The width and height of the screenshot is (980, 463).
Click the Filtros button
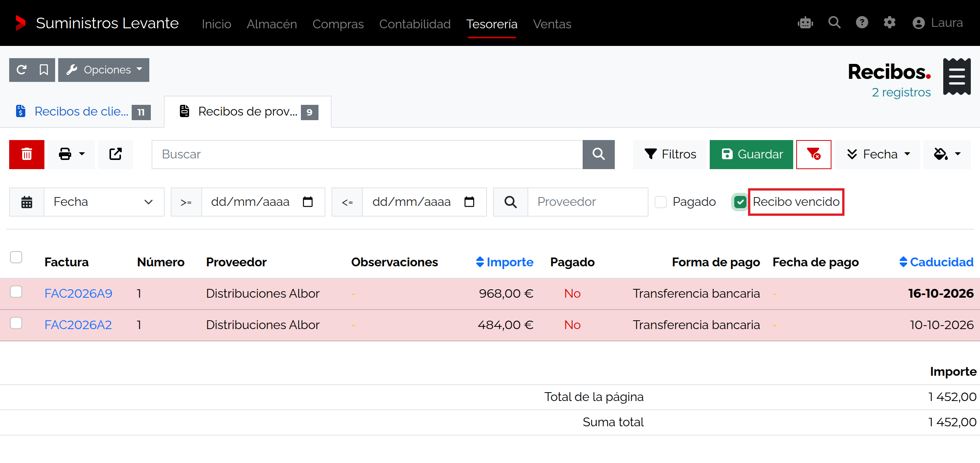click(x=670, y=154)
